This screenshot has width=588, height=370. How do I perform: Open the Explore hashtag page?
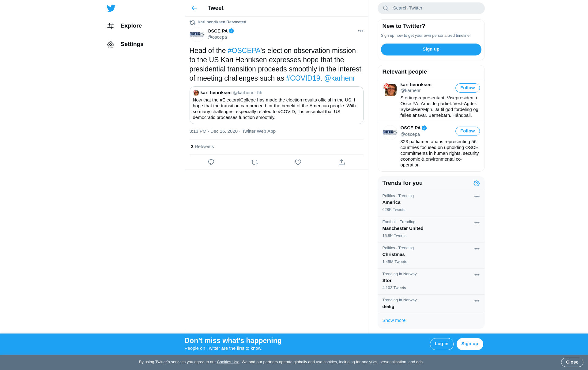124,26
